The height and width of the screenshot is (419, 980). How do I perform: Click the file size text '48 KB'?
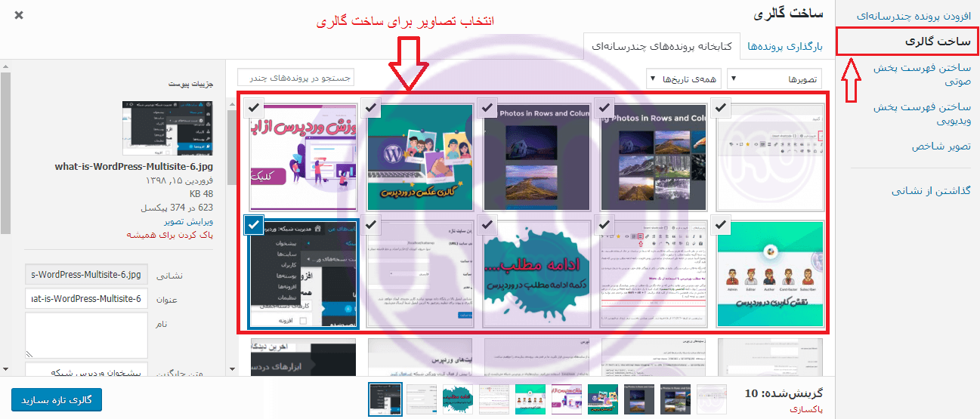[x=201, y=194]
